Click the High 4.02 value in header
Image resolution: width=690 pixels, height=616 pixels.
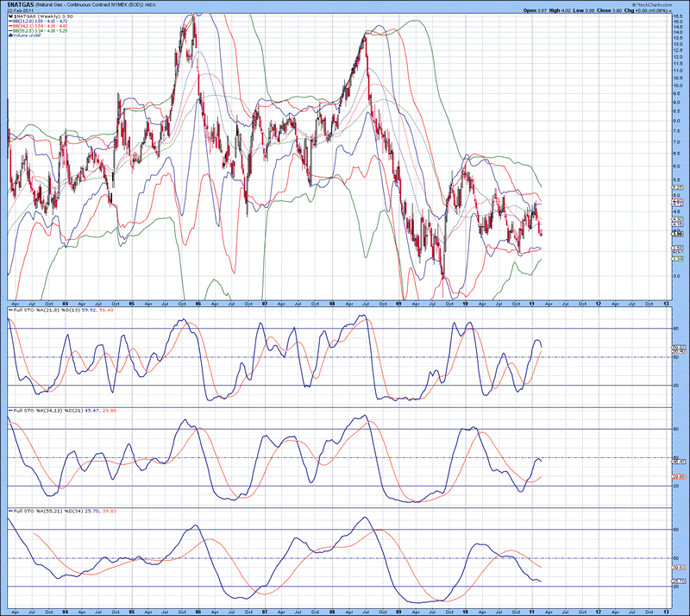point(560,10)
